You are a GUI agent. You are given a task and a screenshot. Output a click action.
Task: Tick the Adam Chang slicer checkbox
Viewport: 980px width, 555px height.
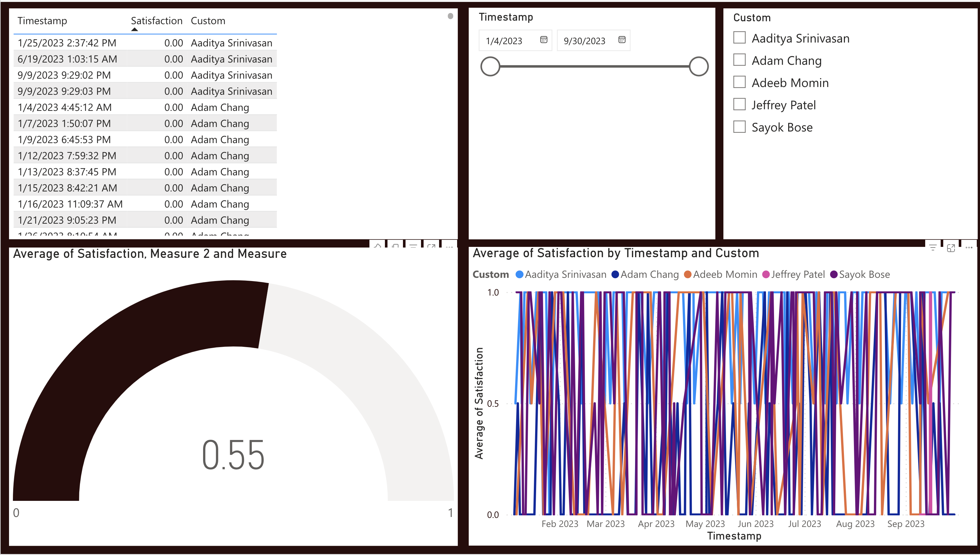click(x=739, y=60)
